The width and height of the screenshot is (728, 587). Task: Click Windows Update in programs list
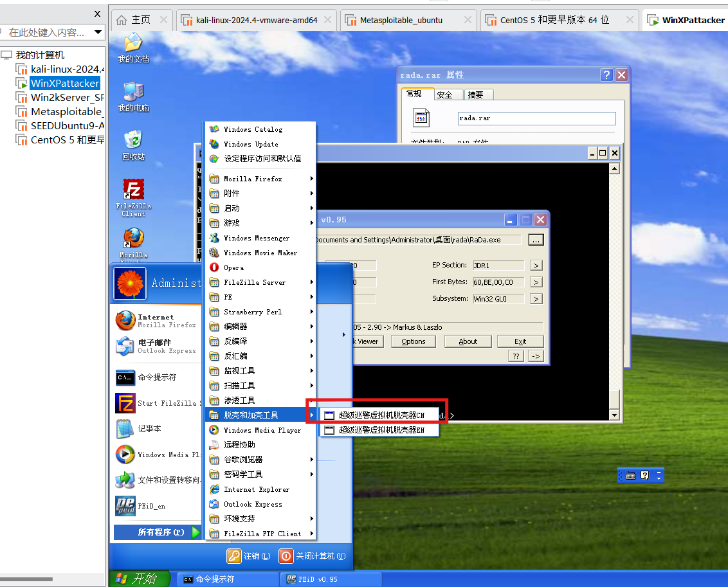pyautogui.click(x=260, y=144)
